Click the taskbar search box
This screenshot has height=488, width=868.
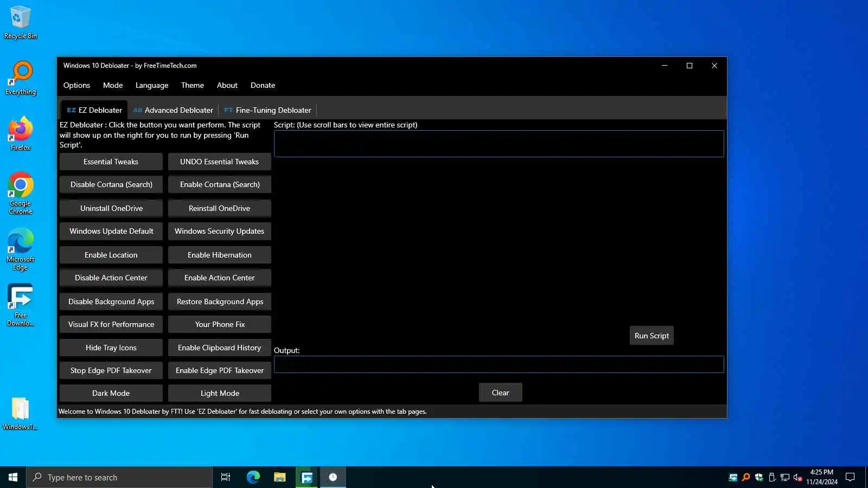(119, 477)
